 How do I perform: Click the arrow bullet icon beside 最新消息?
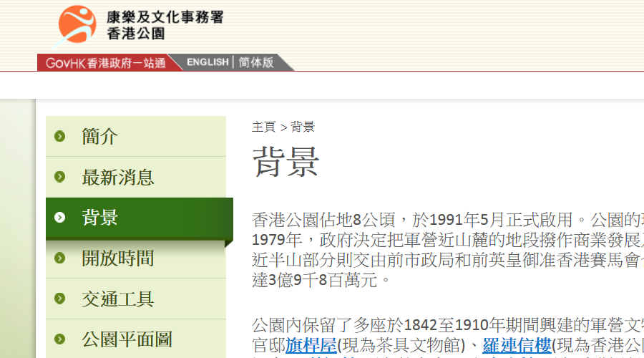(60, 177)
